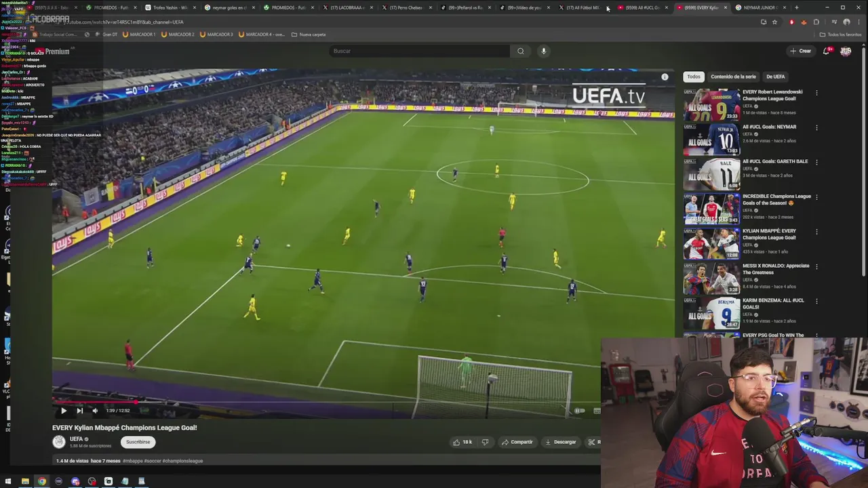This screenshot has height=488, width=868.
Task: Open the Windows Start menu
Action: 8,481
